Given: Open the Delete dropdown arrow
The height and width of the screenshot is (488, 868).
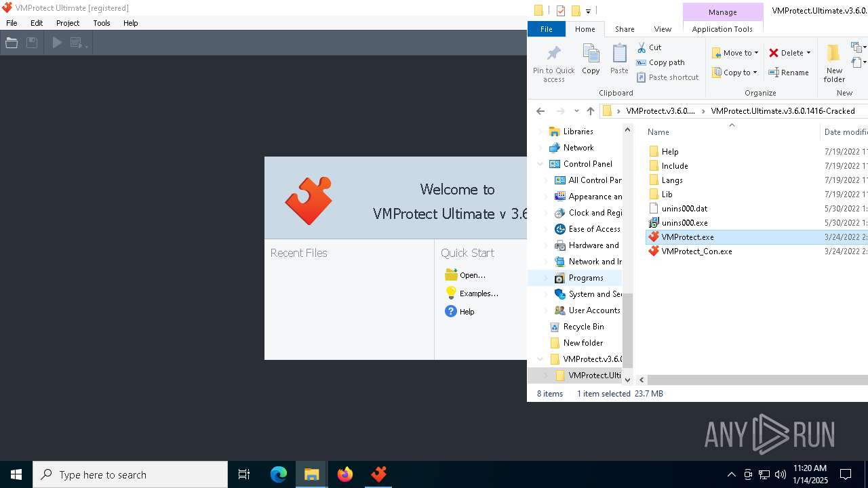Looking at the screenshot, I should 808,53.
